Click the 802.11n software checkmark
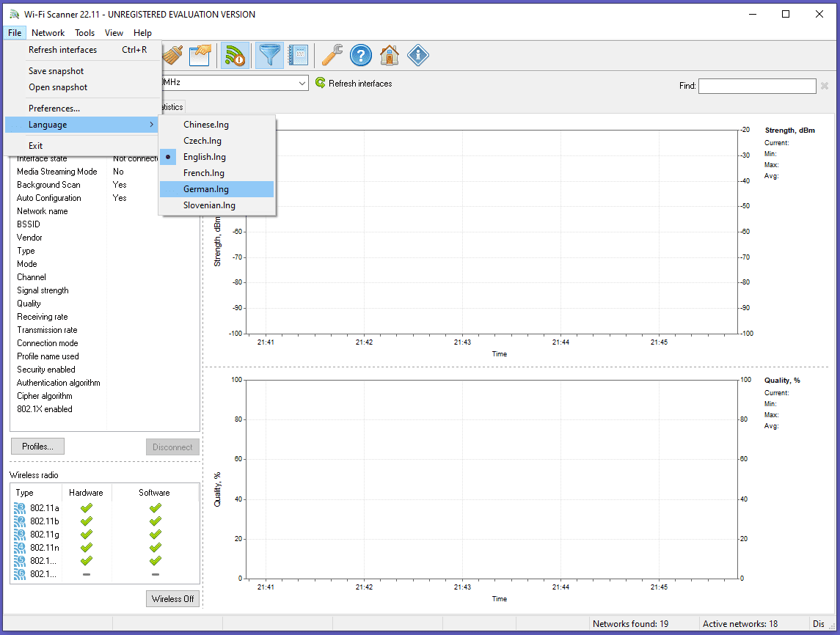Image resolution: width=840 pixels, height=635 pixels. [156, 547]
